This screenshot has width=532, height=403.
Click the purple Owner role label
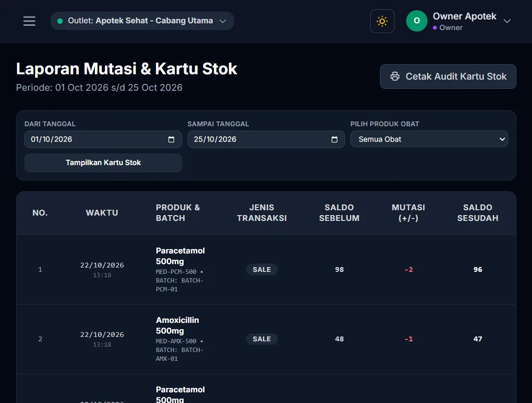[x=447, y=28]
